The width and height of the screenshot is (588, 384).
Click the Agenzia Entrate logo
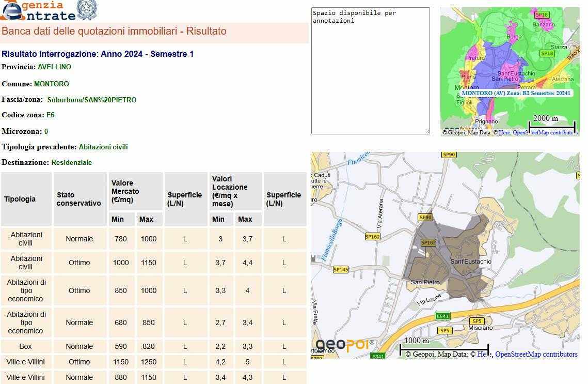pyautogui.click(x=39, y=10)
